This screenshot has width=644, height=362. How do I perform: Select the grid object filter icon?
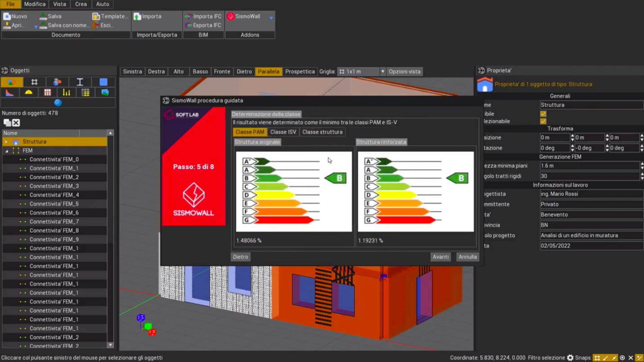[x=34, y=82]
